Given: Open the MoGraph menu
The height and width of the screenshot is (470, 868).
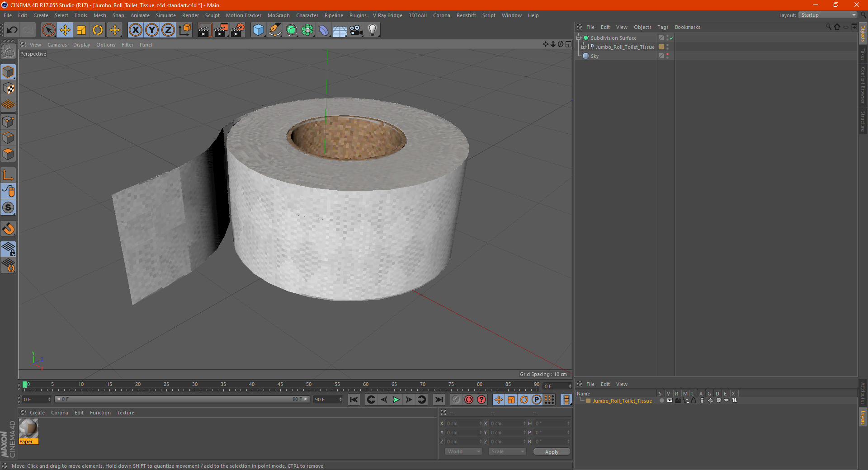Looking at the screenshot, I should [278, 15].
